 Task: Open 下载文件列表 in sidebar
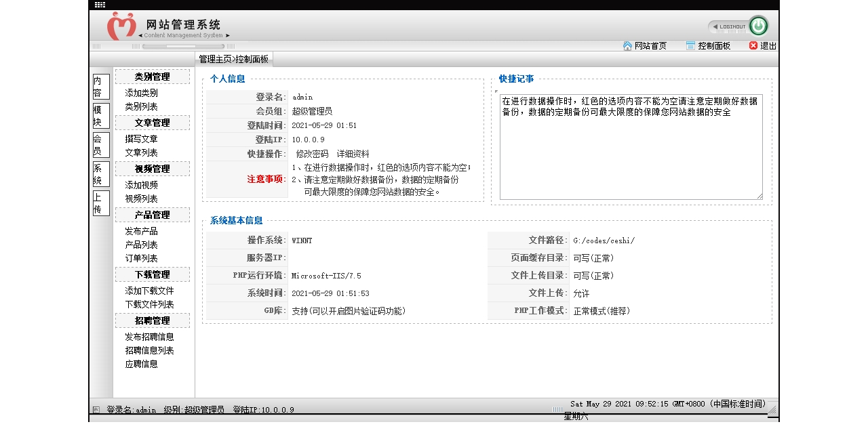[149, 305]
